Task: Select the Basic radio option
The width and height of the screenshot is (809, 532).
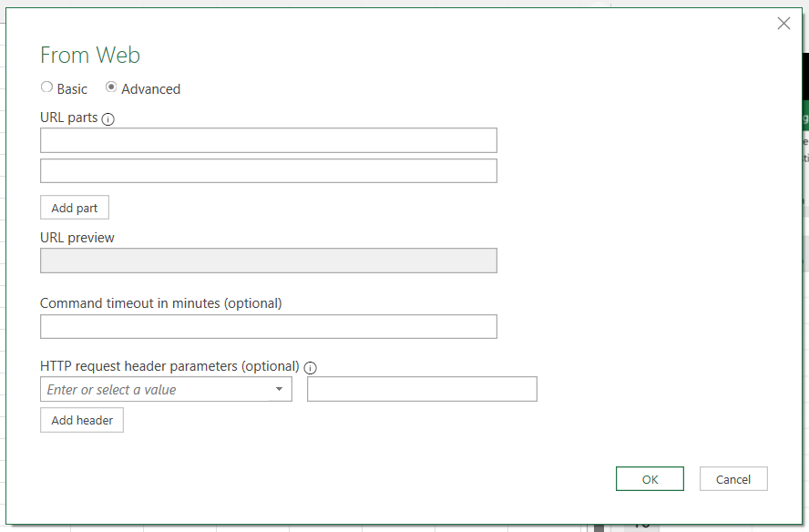Action: (x=47, y=87)
